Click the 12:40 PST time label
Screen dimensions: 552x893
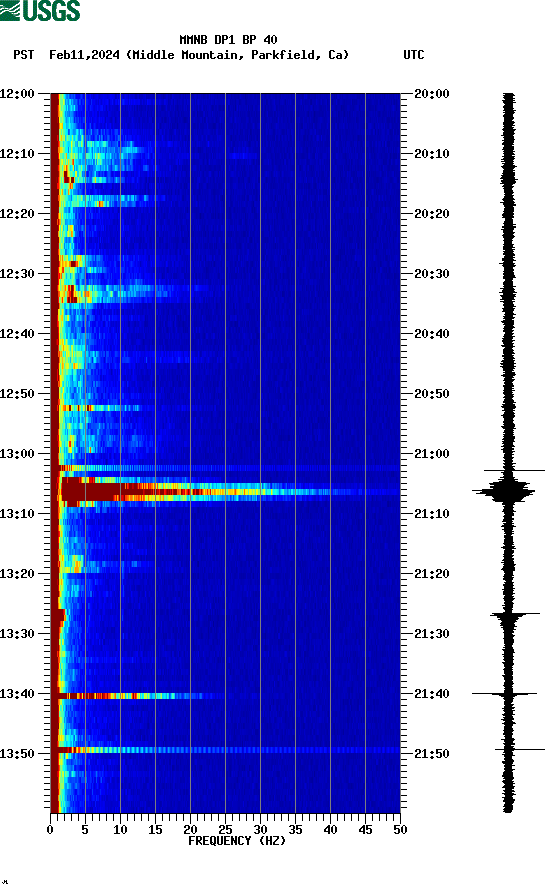pyautogui.click(x=17, y=334)
